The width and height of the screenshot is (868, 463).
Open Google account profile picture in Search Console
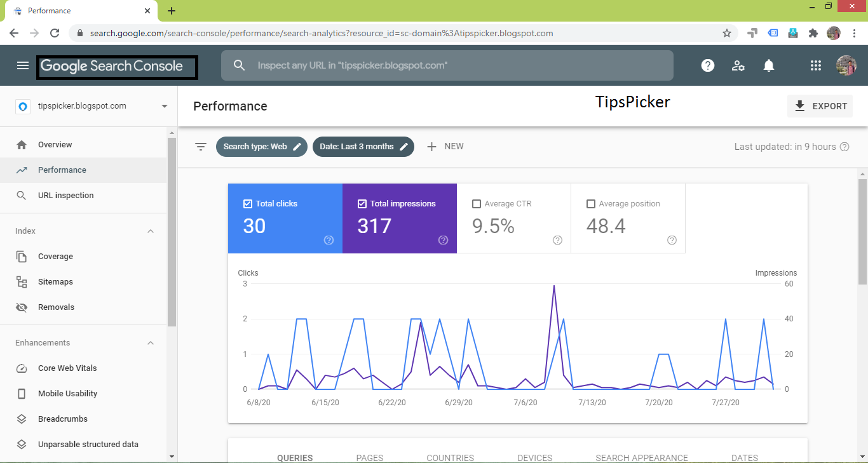point(846,65)
